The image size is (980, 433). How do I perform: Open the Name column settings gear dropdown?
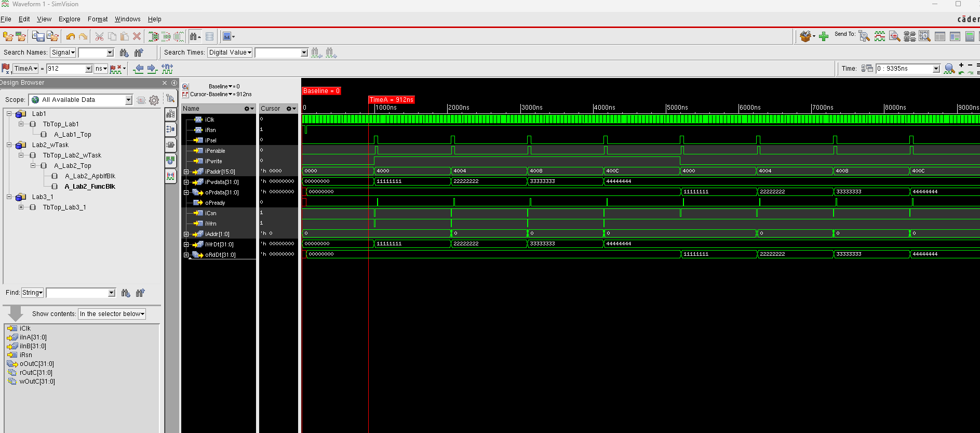[249, 109]
